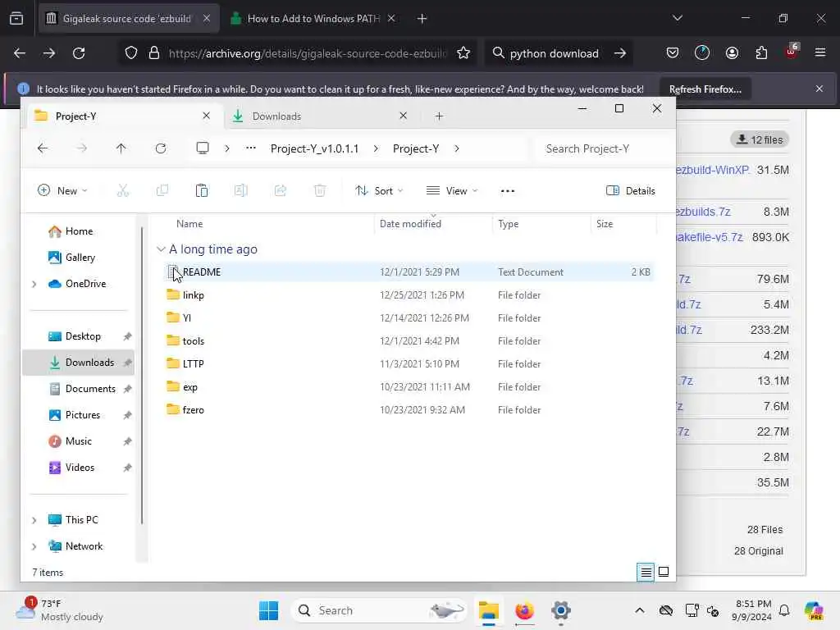Image resolution: width=840 pixels, height=630 pixels.
Task: Switch to the Downloads Explorer tab
Action: tap(319, 116)
